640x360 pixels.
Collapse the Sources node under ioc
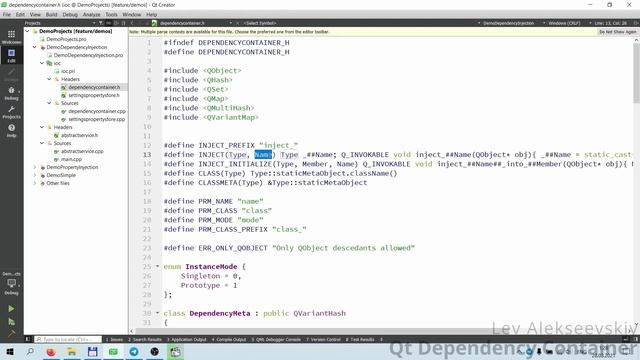pos(49,103)
